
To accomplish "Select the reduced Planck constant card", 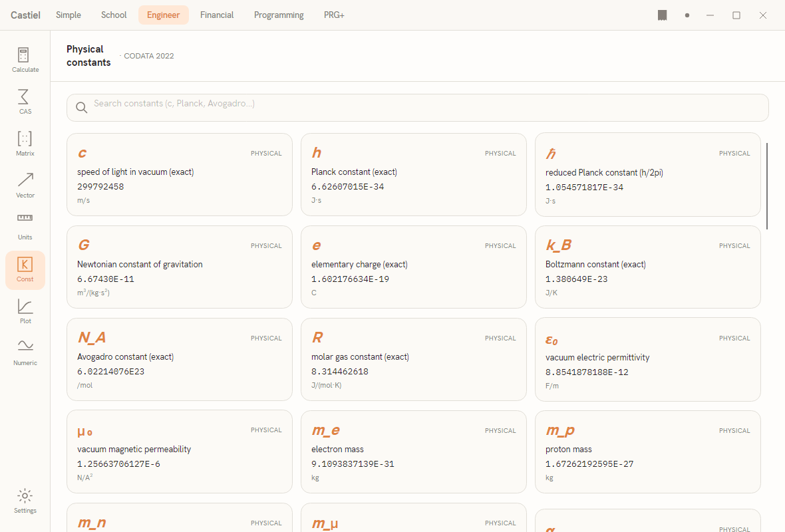I will coord(648,174).
